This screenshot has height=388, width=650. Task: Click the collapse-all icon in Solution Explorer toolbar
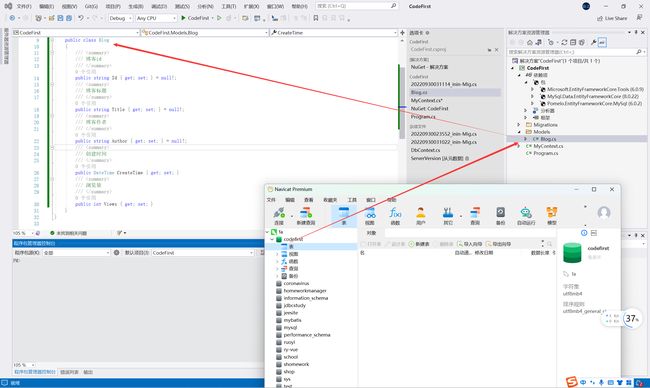click(x=573, y=42)
